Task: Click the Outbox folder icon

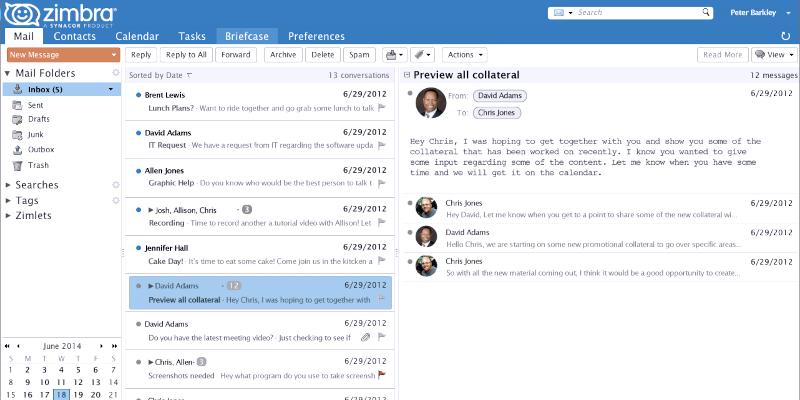Action: (18, 150)
